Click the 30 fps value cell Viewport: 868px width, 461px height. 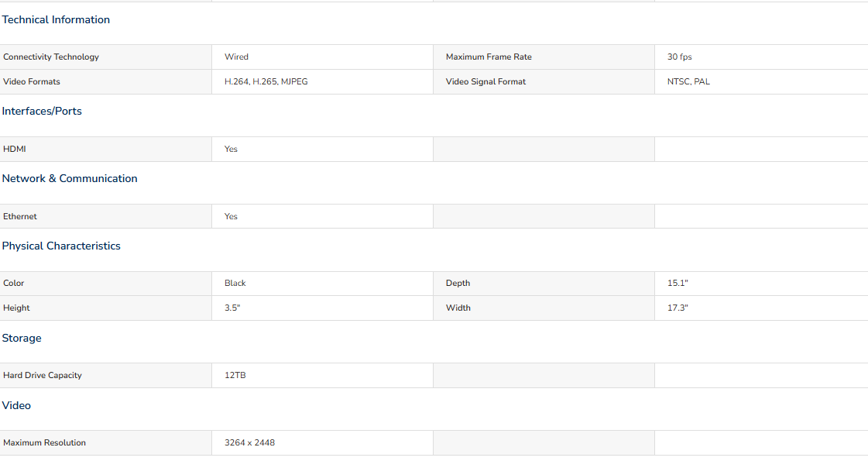click(x=761, y=57)
